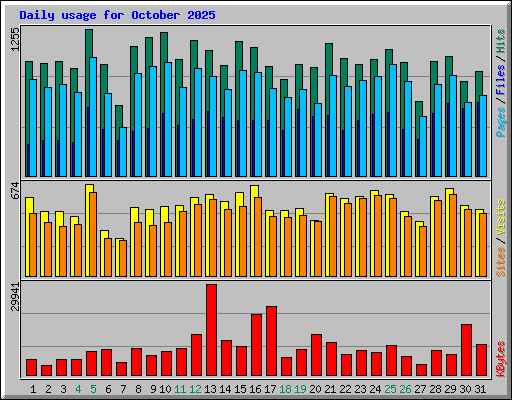Click green weekend day label 12
The image size is (512, 400).
tap(195, 389)
